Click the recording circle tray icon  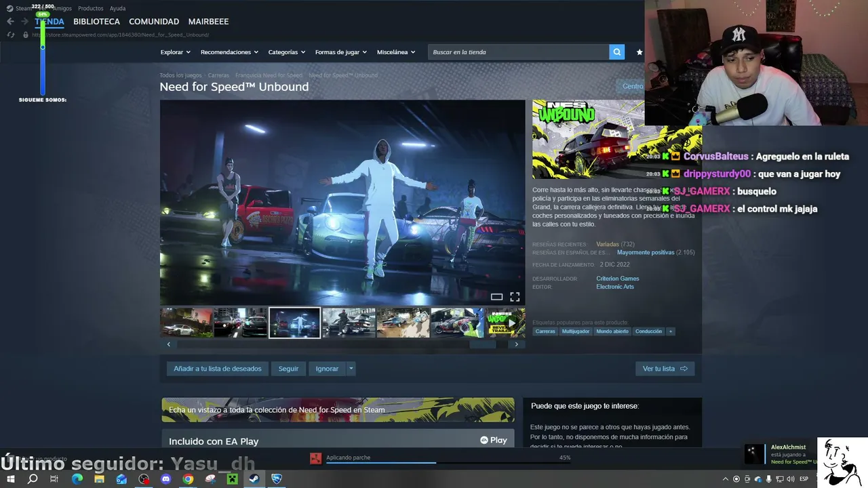[x=736, y=479]
